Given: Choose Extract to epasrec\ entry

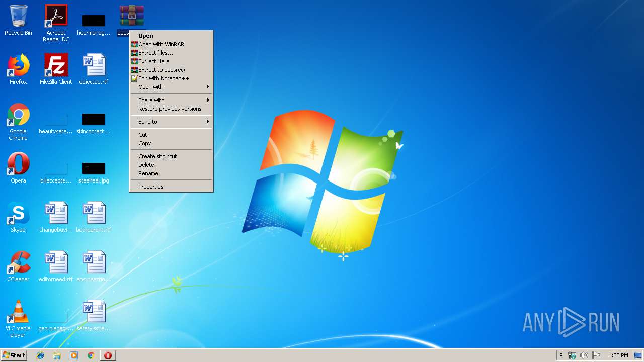Looking at the screenshot, I should 171,70.
